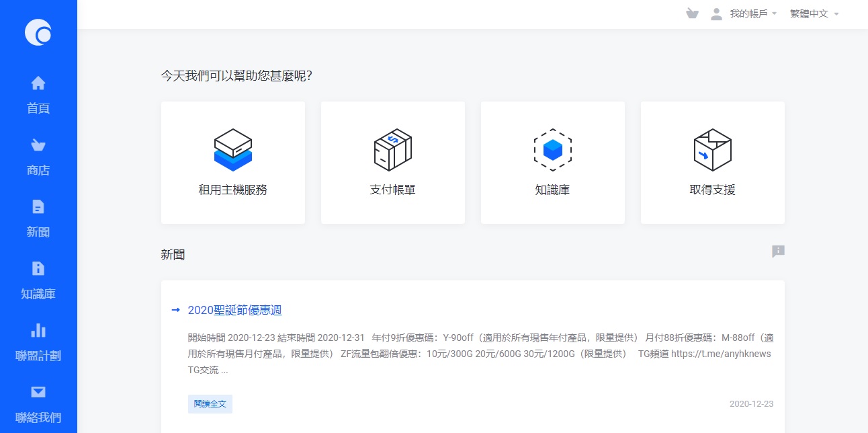Click the user avatar icon in the top bar
The height and width of the screenshot is (433, 868).
pyautogui.click(x=716, y=13)
